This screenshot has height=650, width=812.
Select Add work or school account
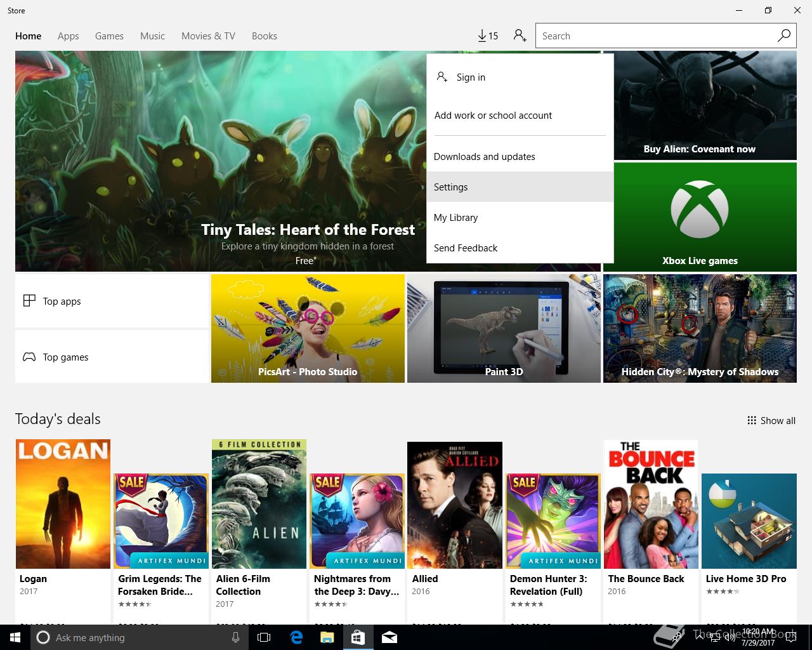point(520,116)
